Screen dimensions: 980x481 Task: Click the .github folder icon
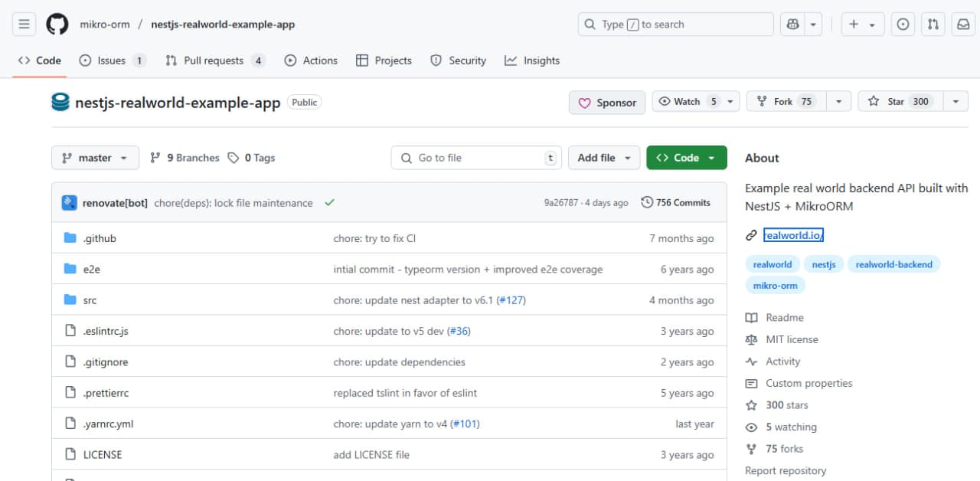tap(70, 238)
